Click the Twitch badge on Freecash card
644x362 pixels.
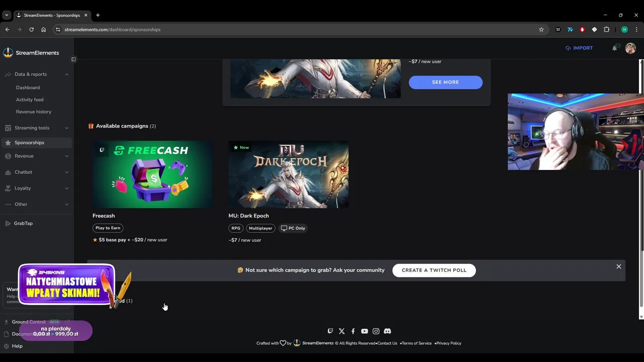pyautogui.click(x=102, y=150)
